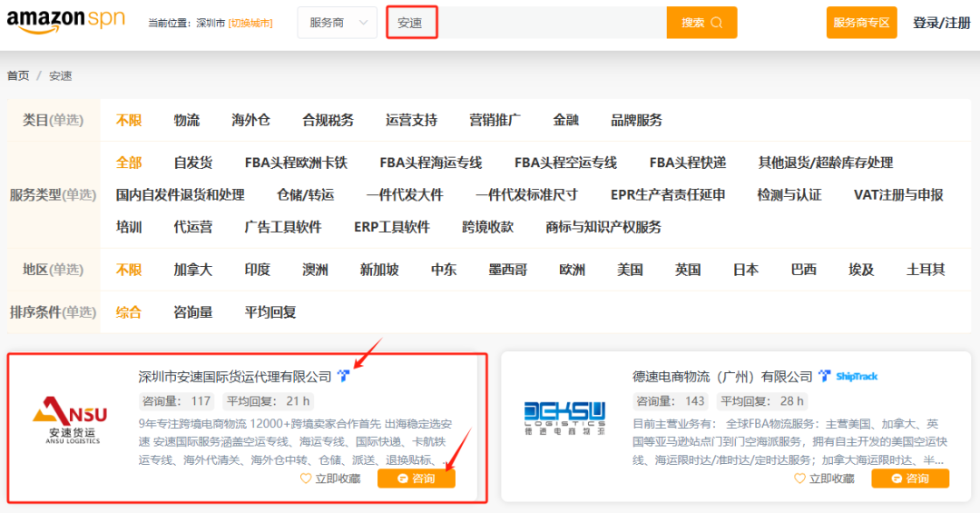Image resolution: width=980 pixels, height=513 pixels.
Task: Click heart favorite icon on 德速 card
Action: click(799, 478)
